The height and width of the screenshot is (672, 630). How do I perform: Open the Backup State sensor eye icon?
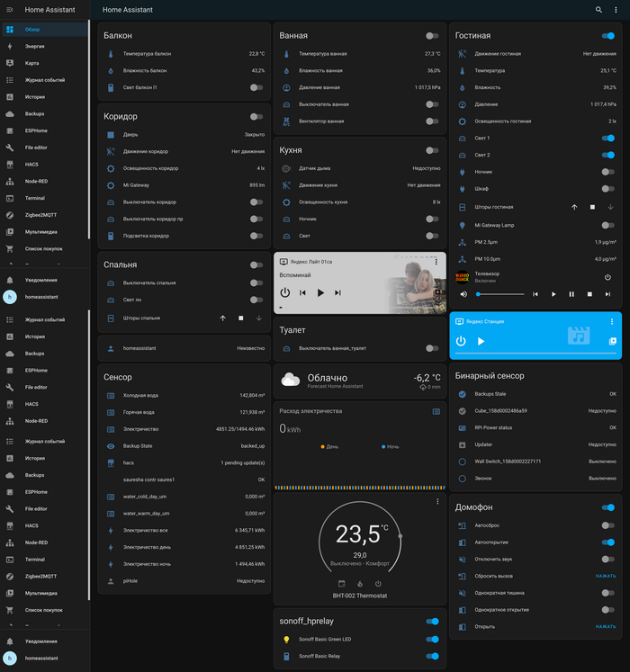[x=111, y=446]
